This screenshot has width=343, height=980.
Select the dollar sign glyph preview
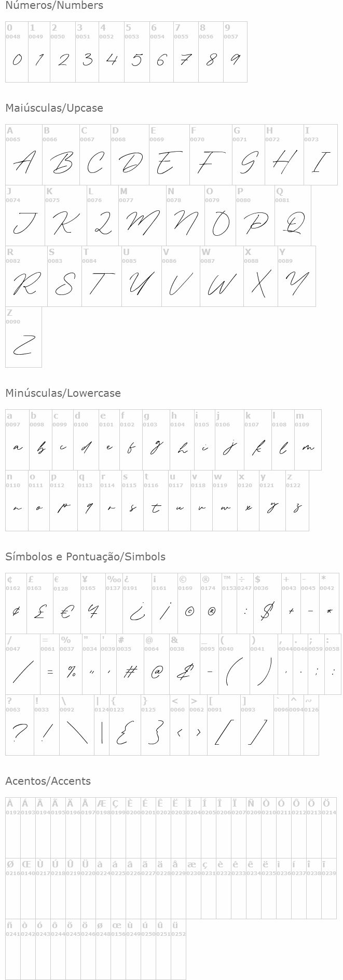click(x=267, y=611)
